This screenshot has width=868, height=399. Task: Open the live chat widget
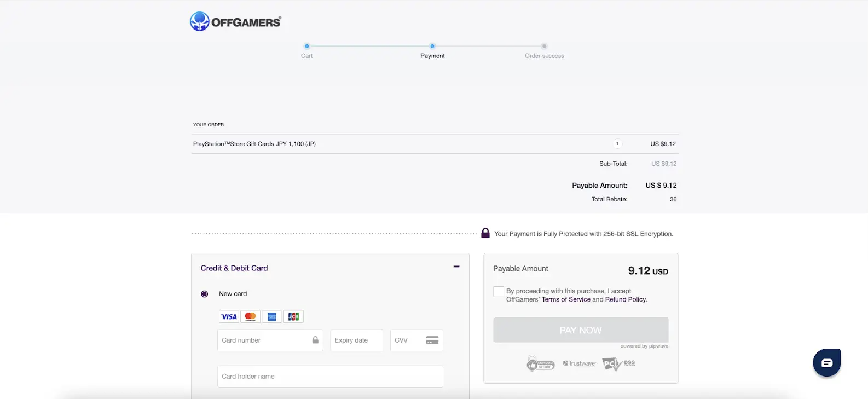(827, 362)
